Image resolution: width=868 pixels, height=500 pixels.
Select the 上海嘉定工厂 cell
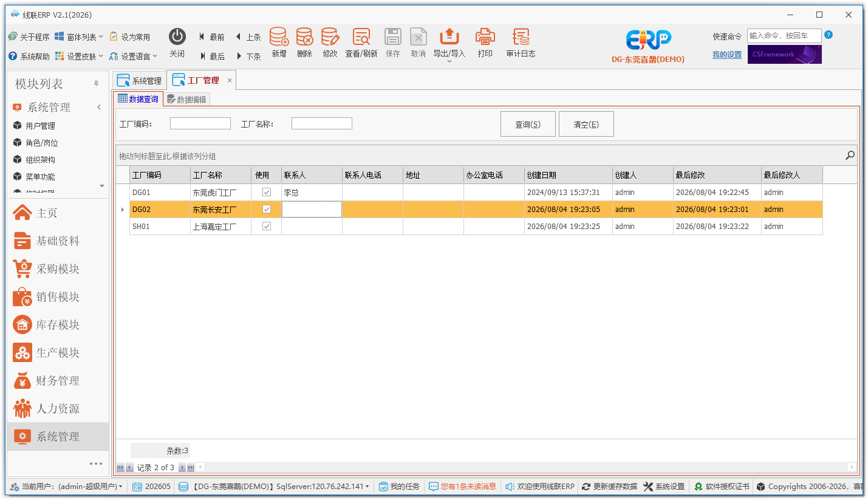point(221,227)
